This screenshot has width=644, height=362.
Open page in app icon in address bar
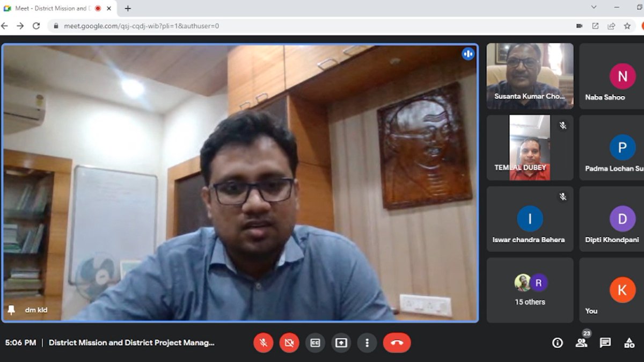pos(595,26)
